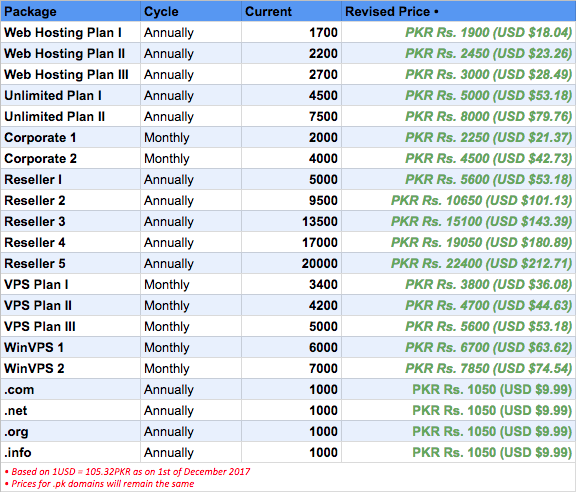Select Web Hosting Plan III package cell
The width and height of the screenshot is (576, 492).
71,75
